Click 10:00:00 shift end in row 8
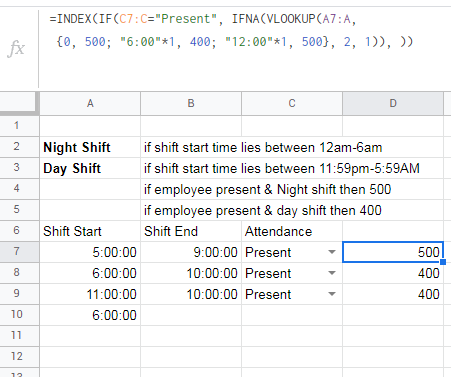 (191, 273)
